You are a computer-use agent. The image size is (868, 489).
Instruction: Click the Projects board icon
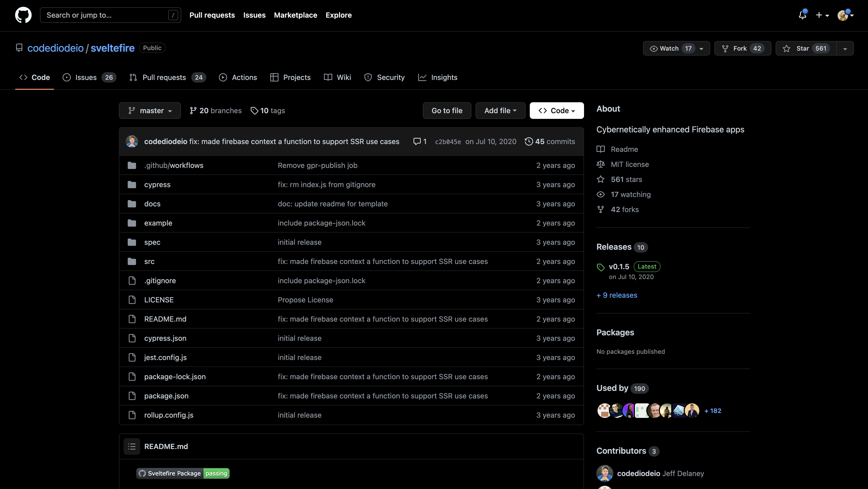tap(274, 77)
